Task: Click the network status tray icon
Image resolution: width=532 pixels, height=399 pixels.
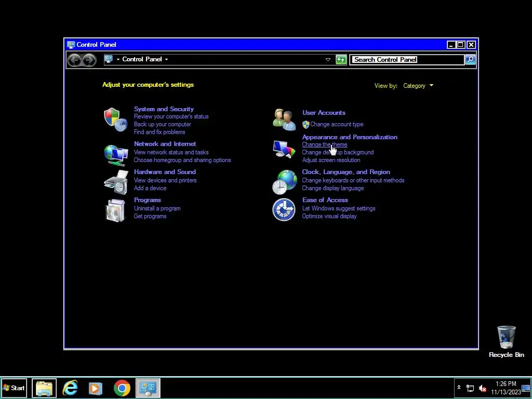Action: [x=470, y=388]
